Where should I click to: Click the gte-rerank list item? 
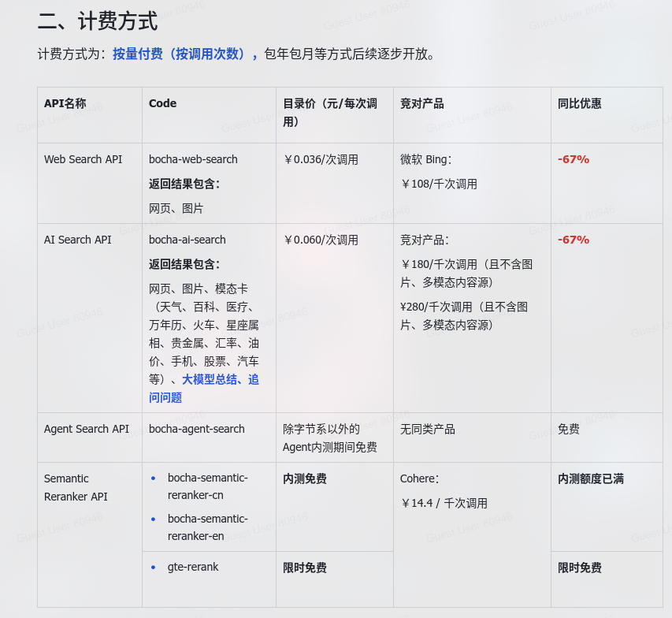tap(193, 567)
